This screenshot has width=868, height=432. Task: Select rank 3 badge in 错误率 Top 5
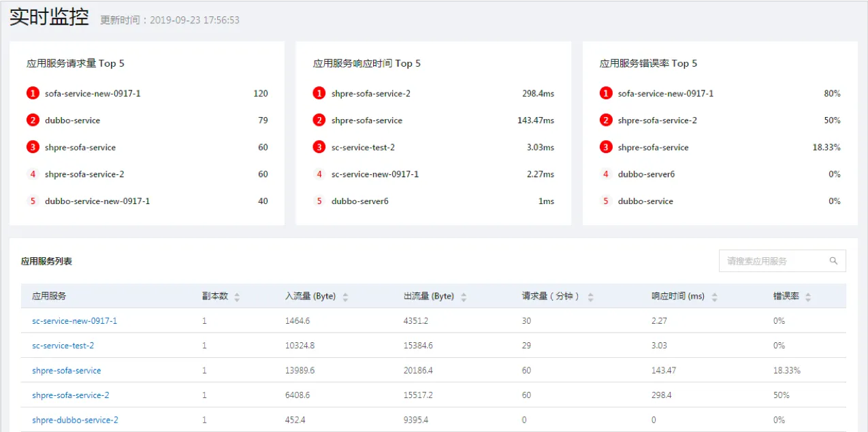(606, 147)
